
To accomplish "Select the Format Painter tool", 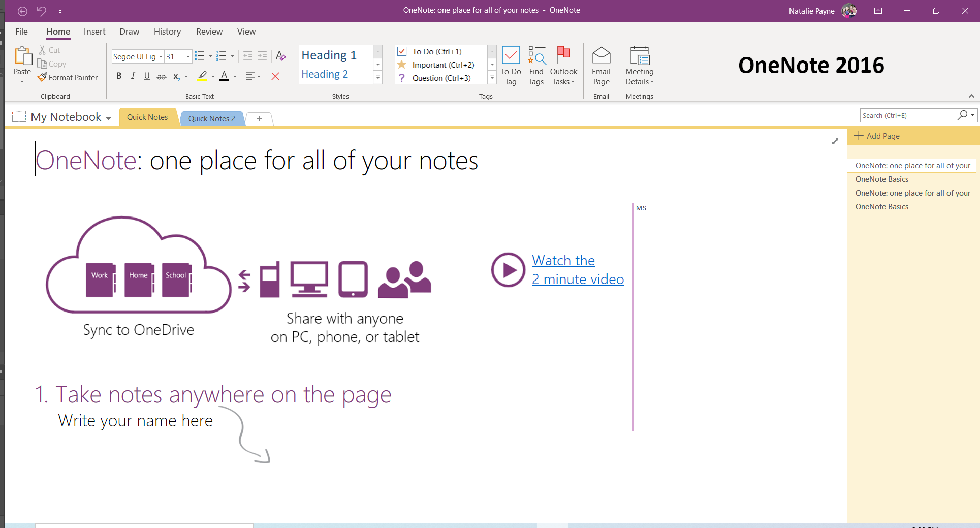I will coord(68,77).
